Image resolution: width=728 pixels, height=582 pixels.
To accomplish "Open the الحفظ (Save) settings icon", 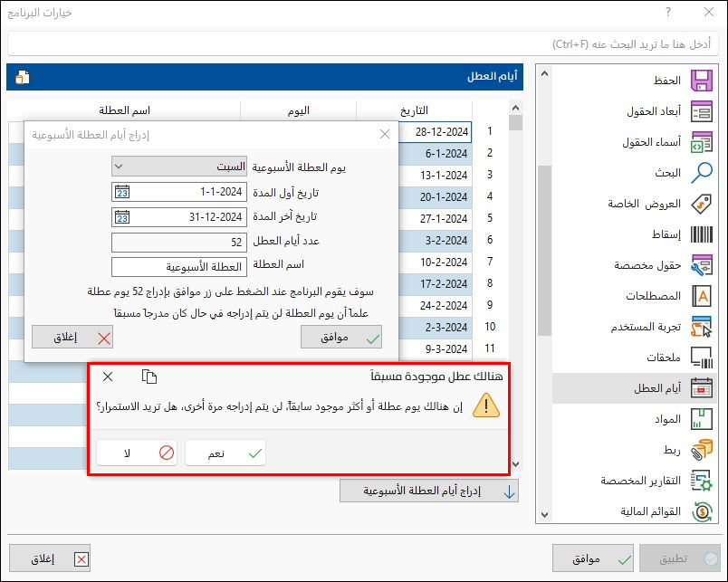I will point(701,81).
